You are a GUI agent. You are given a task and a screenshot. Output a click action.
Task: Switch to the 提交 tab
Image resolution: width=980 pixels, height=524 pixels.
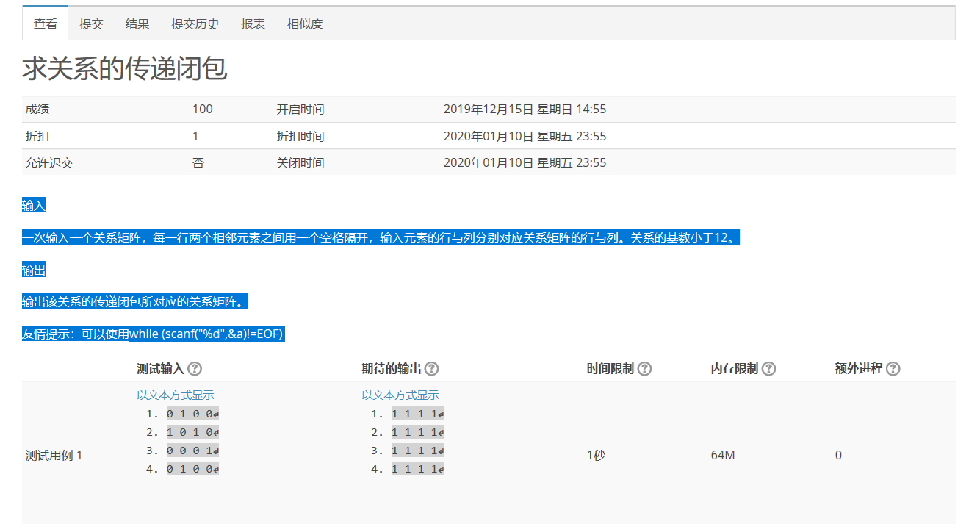click(91, 24)
